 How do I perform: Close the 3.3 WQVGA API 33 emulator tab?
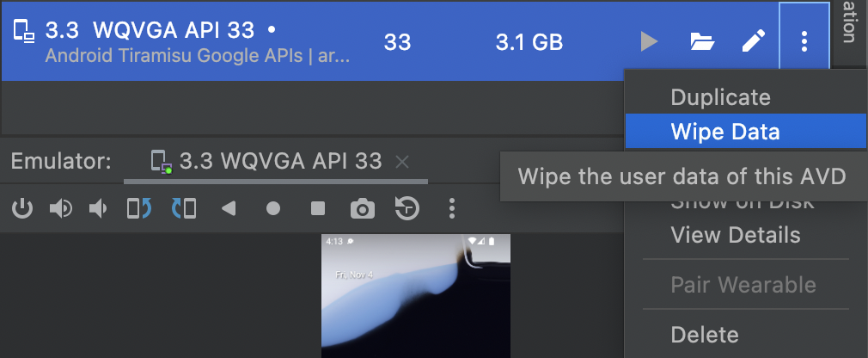(x=402, y=161)
